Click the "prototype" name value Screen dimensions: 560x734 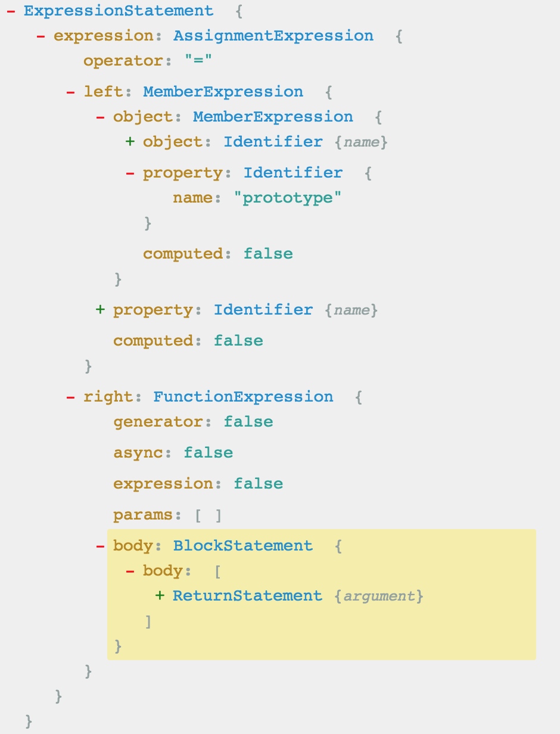pyautogui.click(x=293, y=198)
